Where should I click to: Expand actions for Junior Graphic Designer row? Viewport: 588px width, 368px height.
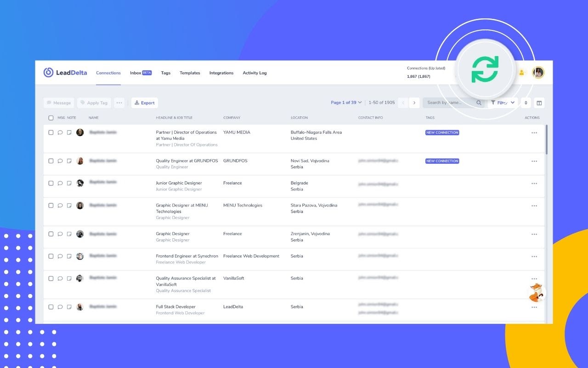click(534, 184)
